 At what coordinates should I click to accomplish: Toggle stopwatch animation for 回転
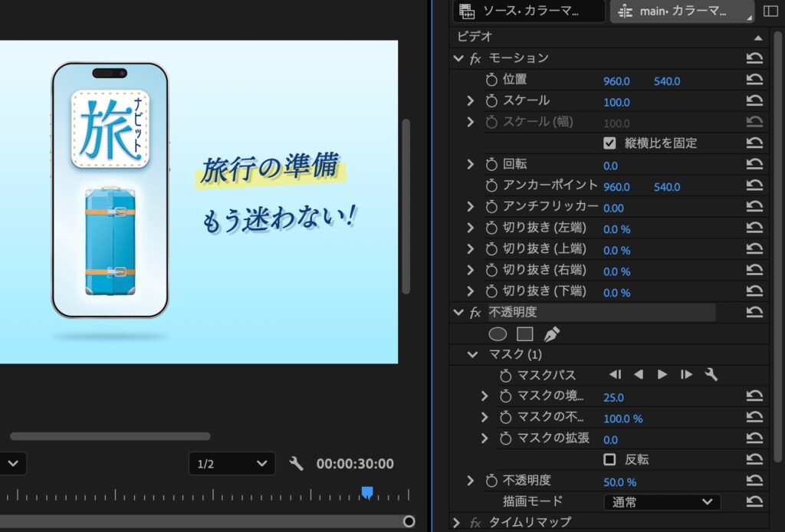click(491, 165)
